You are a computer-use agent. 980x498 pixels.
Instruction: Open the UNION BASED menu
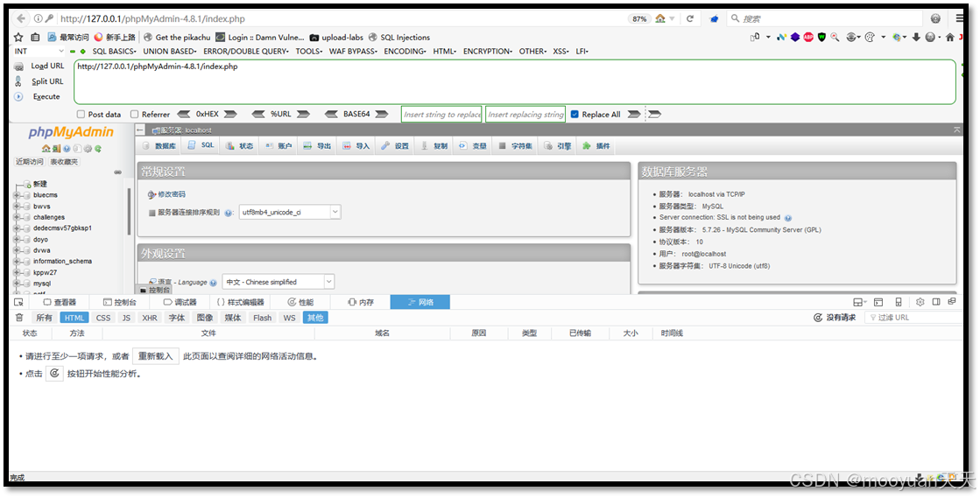point(169,52)
